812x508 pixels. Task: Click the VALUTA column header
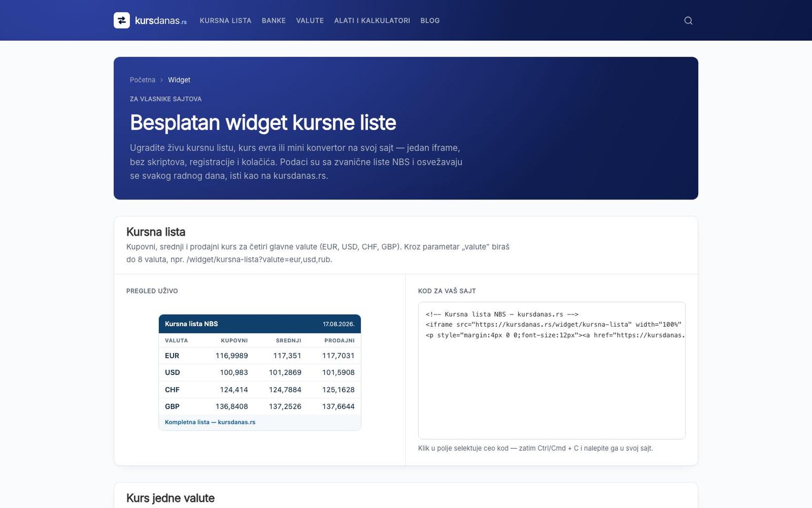pos(176,341)
